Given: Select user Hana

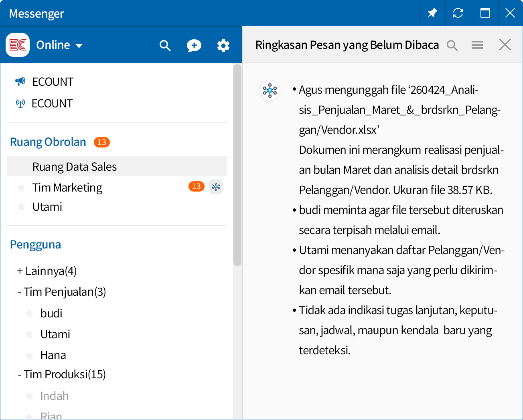Looking at the screenshot, I should [53, 355].
